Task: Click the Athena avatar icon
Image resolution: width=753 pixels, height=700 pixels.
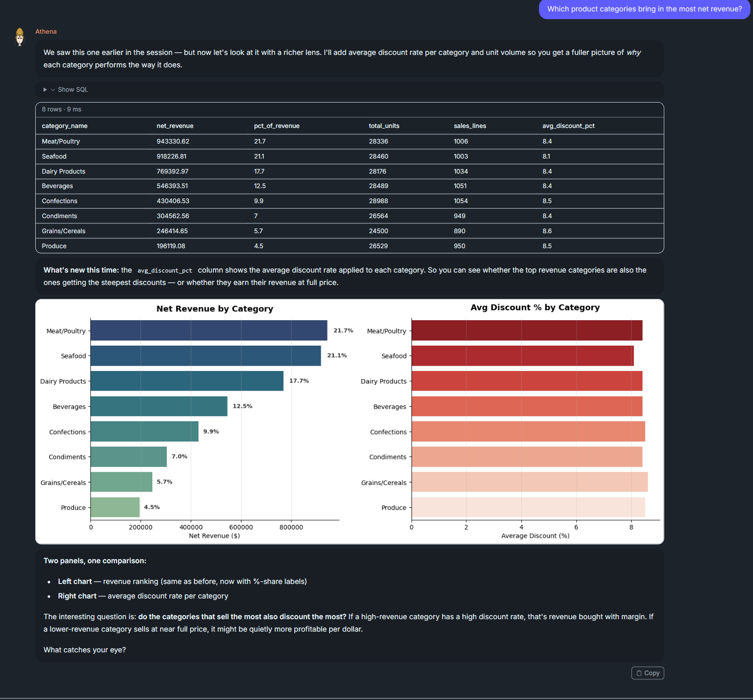Action: (x=20, y=37)
